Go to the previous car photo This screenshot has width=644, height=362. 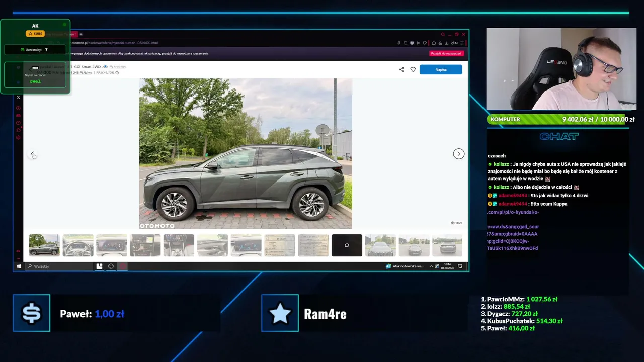click(x=33, y=154)
